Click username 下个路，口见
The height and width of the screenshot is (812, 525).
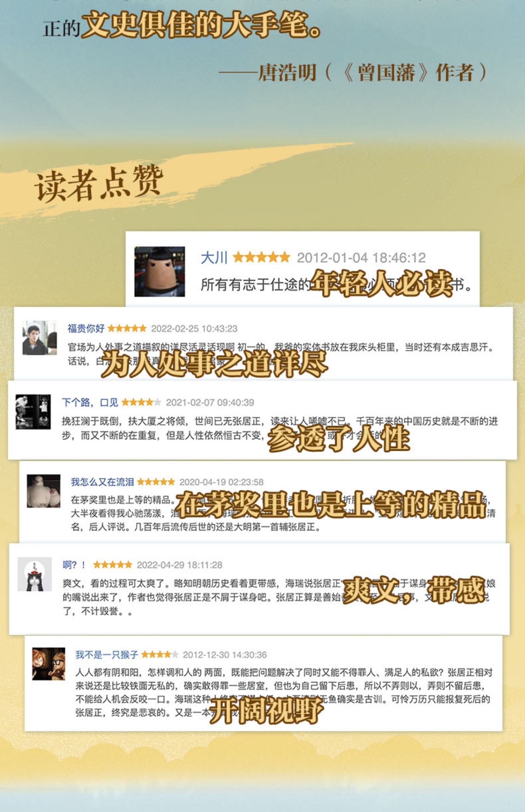[x=90, y=403]
